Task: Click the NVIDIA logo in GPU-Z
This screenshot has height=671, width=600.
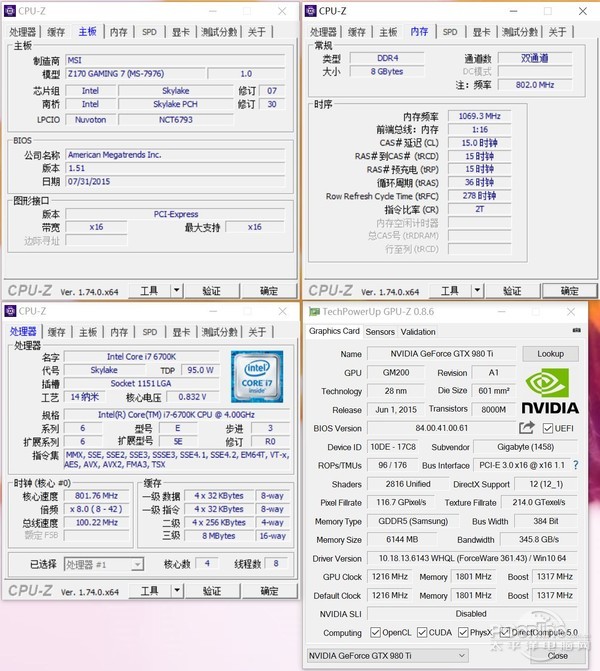Action: tap(550, 391)
